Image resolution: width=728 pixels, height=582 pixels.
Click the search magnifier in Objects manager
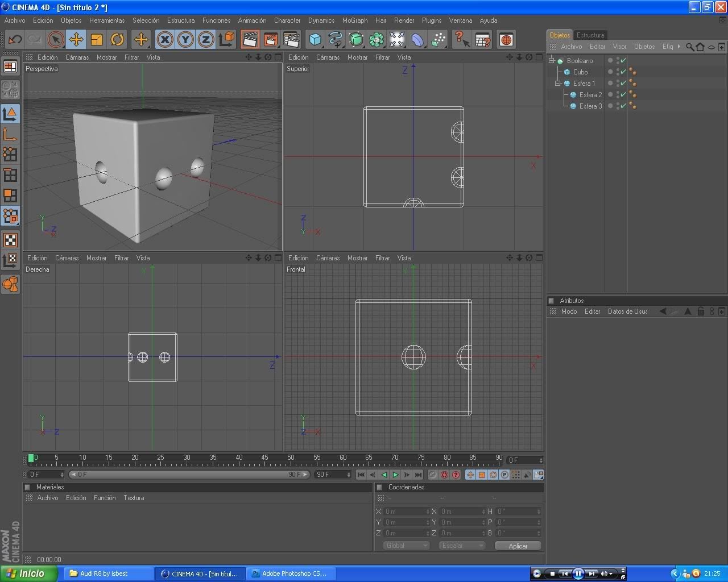point(689,47)
